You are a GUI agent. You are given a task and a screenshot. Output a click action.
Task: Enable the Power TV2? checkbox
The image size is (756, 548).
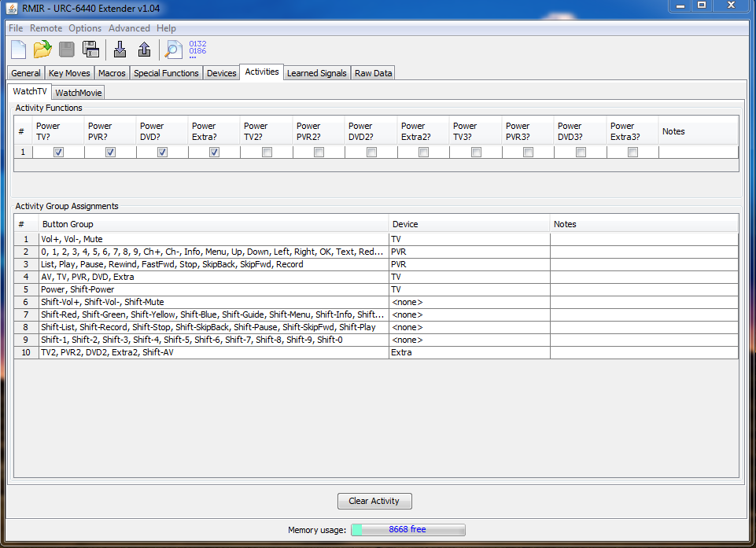[x=267, y=153]
